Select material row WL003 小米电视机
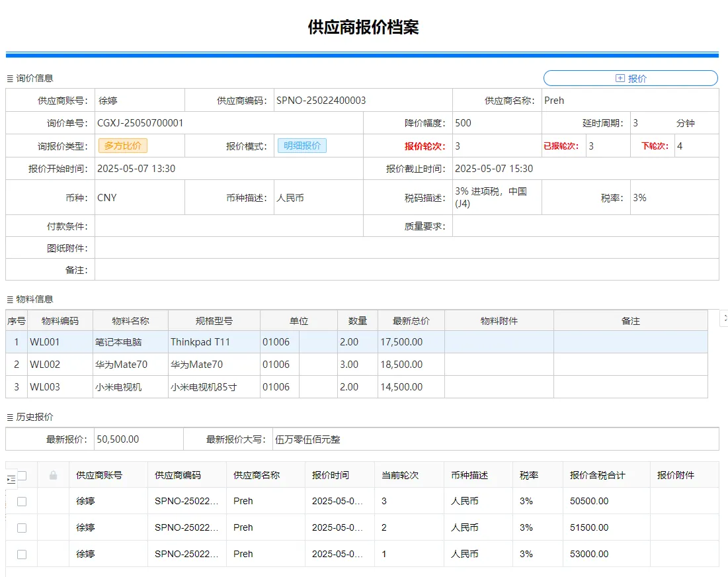This screenshot has height=577, width=728. tap(356, 386)
